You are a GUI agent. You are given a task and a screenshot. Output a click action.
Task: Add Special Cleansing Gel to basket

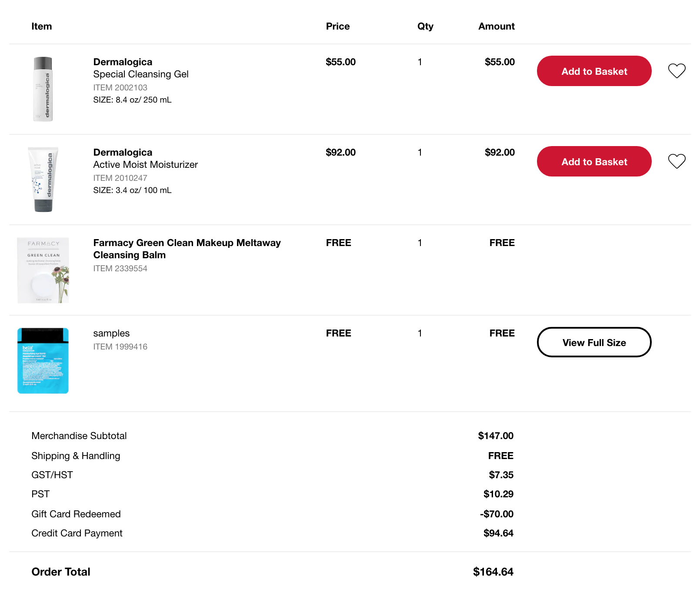pos(594,71)
